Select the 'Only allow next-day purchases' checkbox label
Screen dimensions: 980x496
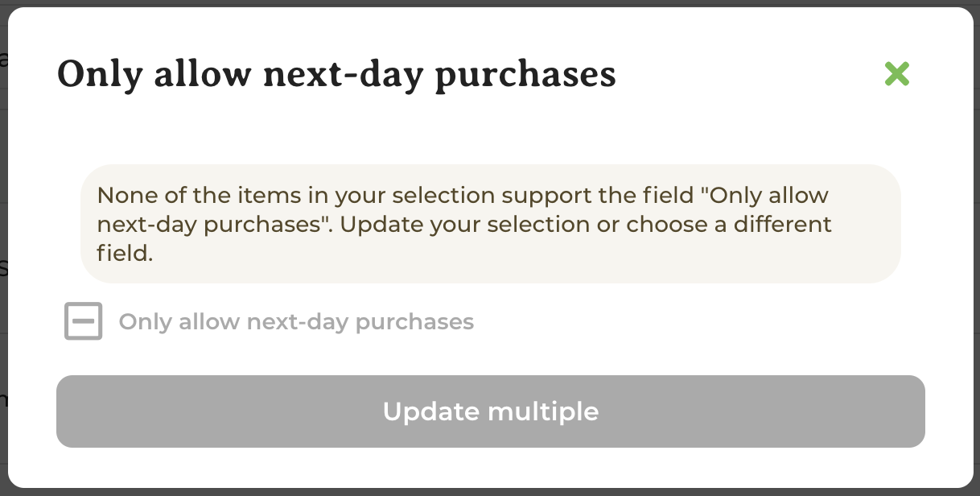pos(296,322)
